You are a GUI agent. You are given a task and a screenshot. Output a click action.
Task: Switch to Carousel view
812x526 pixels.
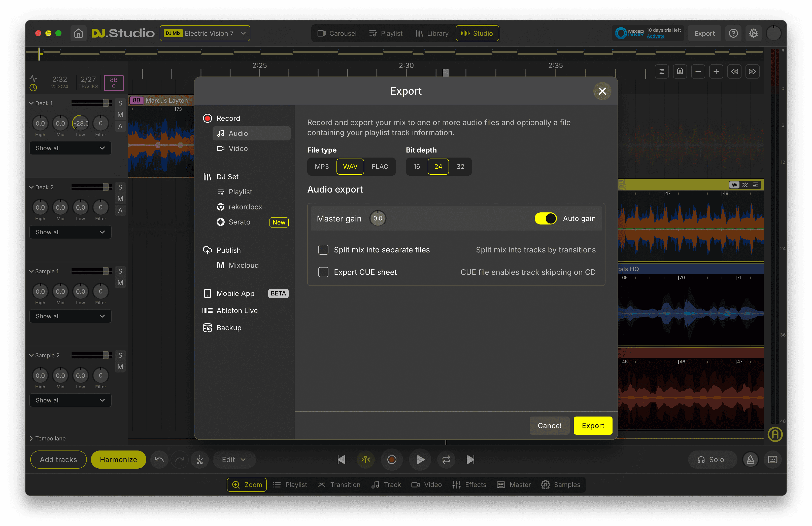point(337,33)
